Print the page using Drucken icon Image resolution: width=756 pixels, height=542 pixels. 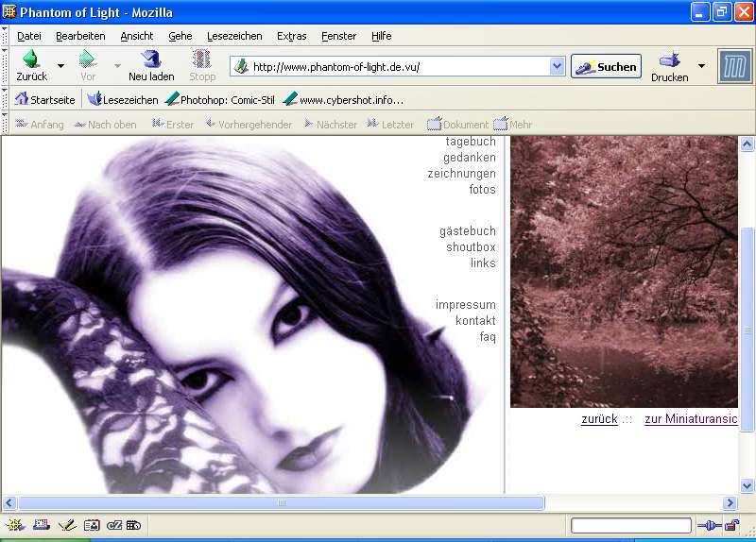[670, 60]
